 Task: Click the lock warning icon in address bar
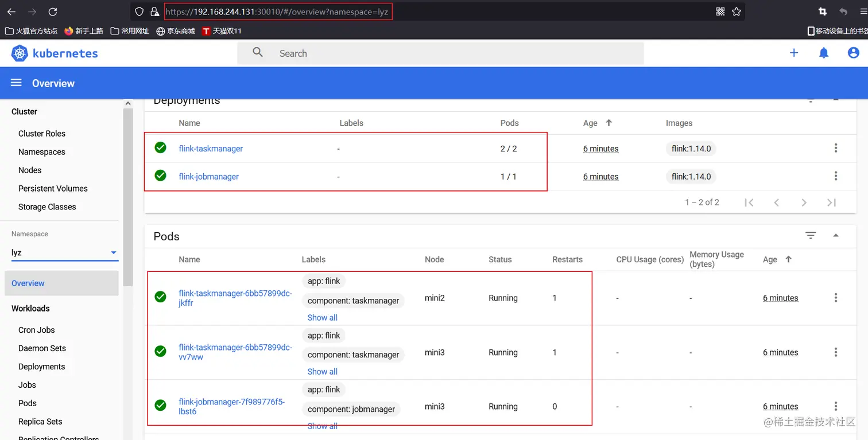(x=154, y=11)
